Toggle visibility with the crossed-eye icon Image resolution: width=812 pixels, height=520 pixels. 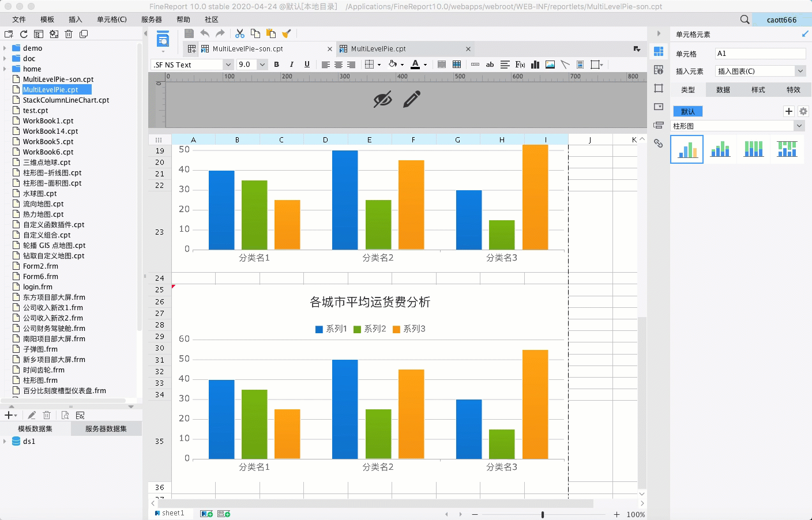pos(382,99)
